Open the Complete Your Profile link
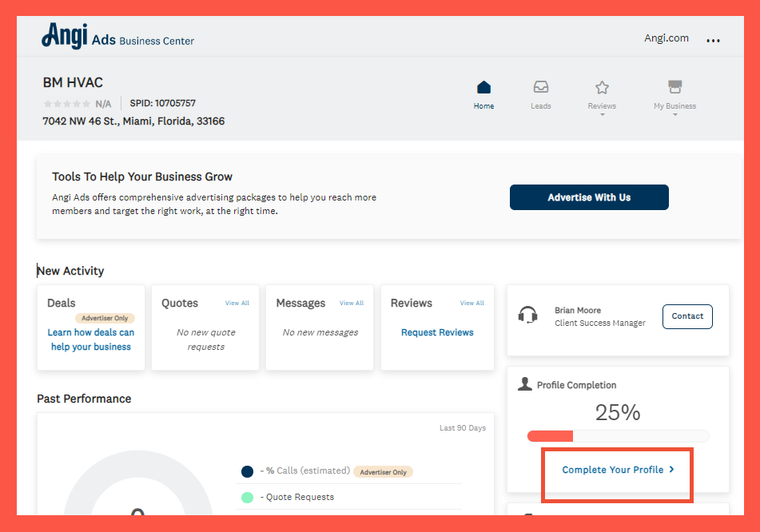Screen dimensions: 760x532 pos(618,470)
